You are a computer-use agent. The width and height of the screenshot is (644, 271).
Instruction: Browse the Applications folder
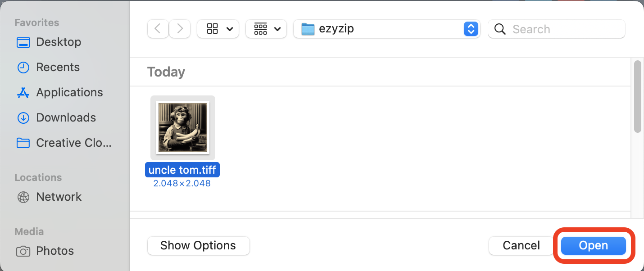69,92
